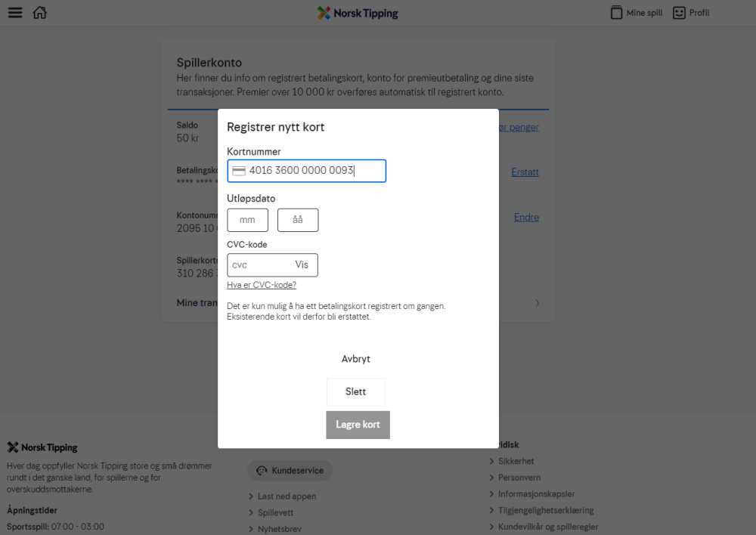The width and height of the screenshot is (756, 535).
Task: Click the Norsk Tipping header logo
Action: coord(358,13)
